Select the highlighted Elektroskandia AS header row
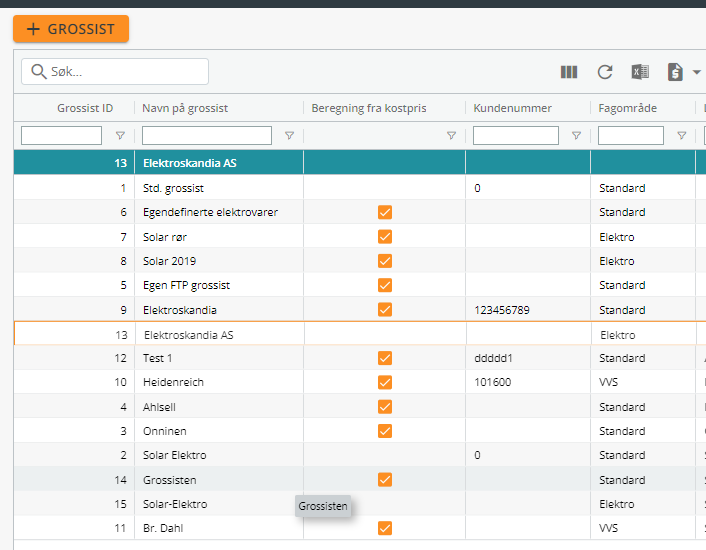 360,162
